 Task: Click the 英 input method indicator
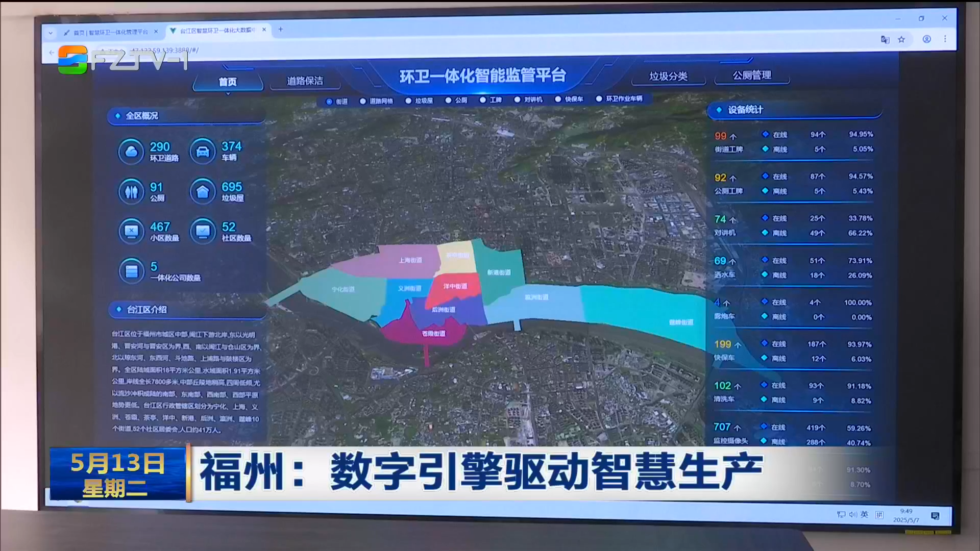point(864,514)
